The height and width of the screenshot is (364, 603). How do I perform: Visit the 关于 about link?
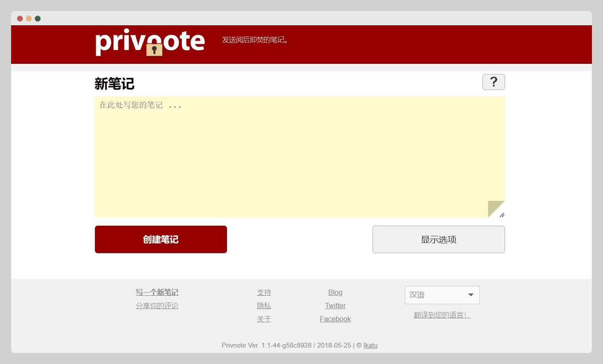point(264,319)
